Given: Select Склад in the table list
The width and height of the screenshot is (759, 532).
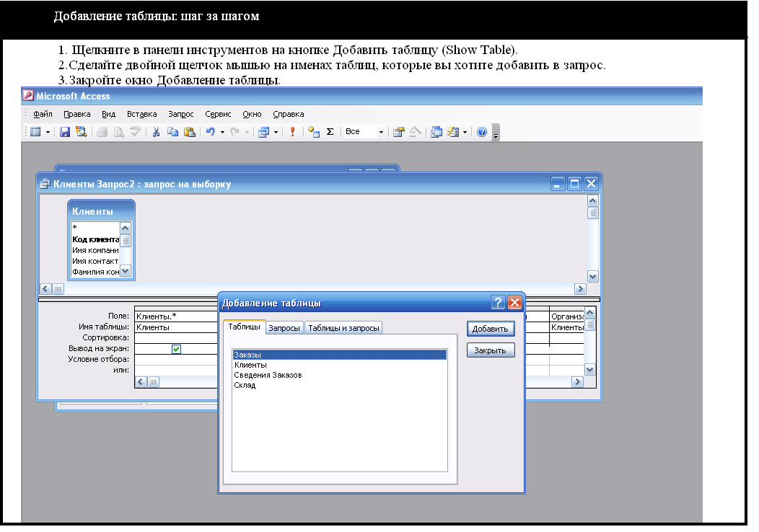Looking at the screenshot, I should [x=339, y=385].
